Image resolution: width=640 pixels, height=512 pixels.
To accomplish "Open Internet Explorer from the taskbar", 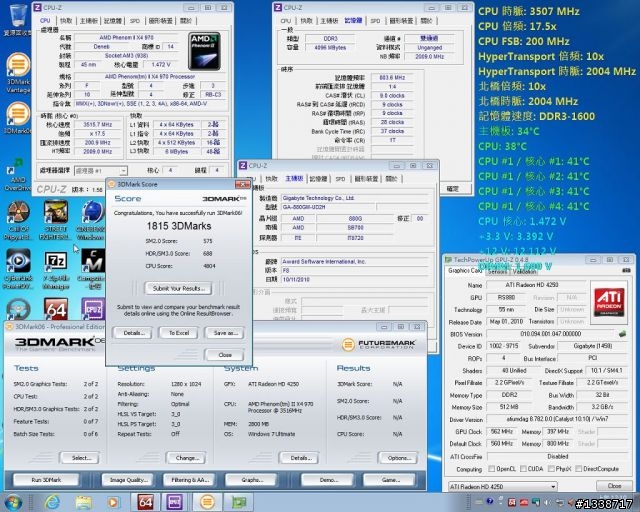I will click(x=52, y=502).
